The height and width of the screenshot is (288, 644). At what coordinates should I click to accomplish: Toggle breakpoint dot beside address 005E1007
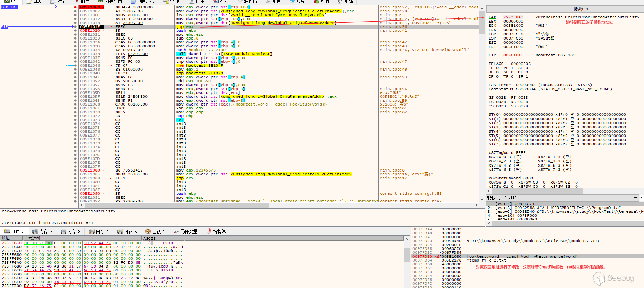(x=75, y=11)
